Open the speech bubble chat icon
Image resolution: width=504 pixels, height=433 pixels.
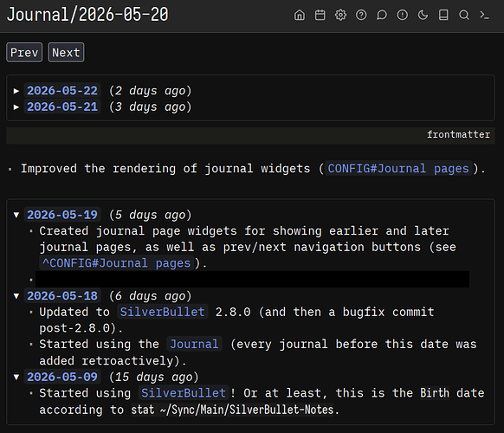point(382,15)
